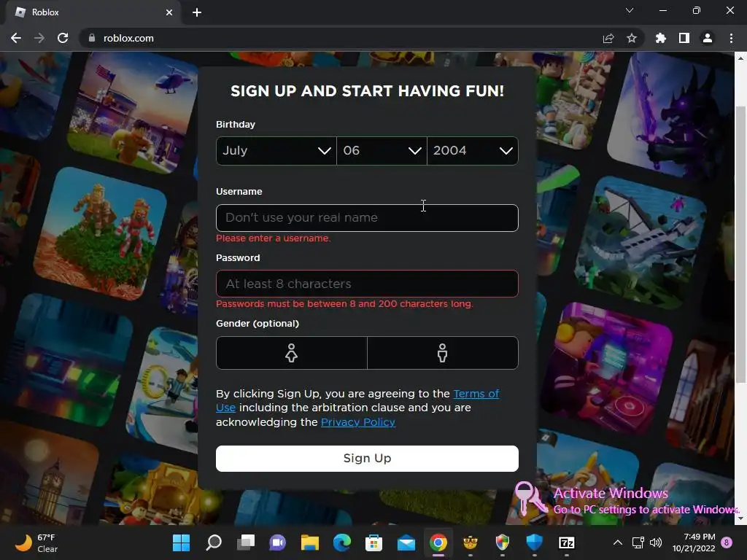Viewport: 747px width, 560px height.
Task: Select the Roblox browser tab
Action: (x=93, y=12)
